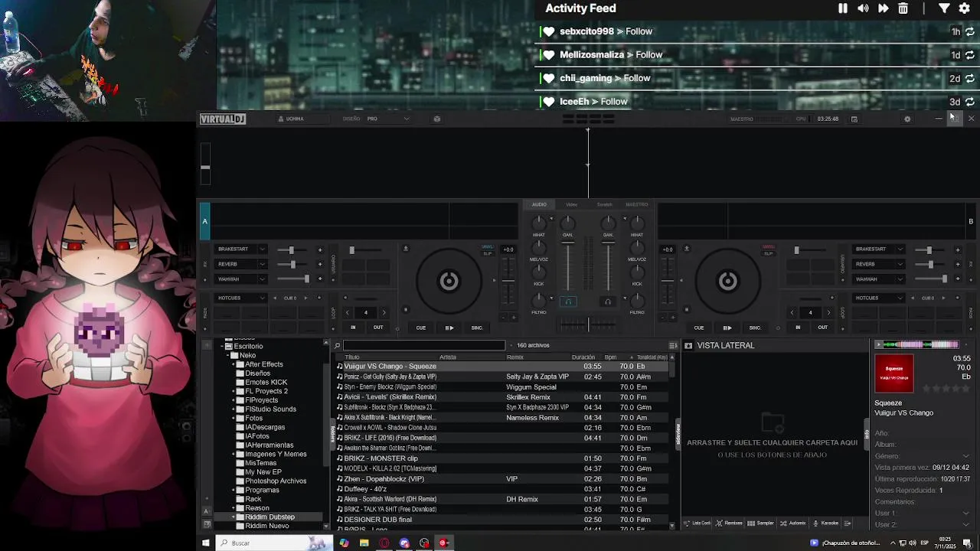The width and height of the screenshot is (980, 551).
Task: Select deck B marker
Action: (971, 221)
